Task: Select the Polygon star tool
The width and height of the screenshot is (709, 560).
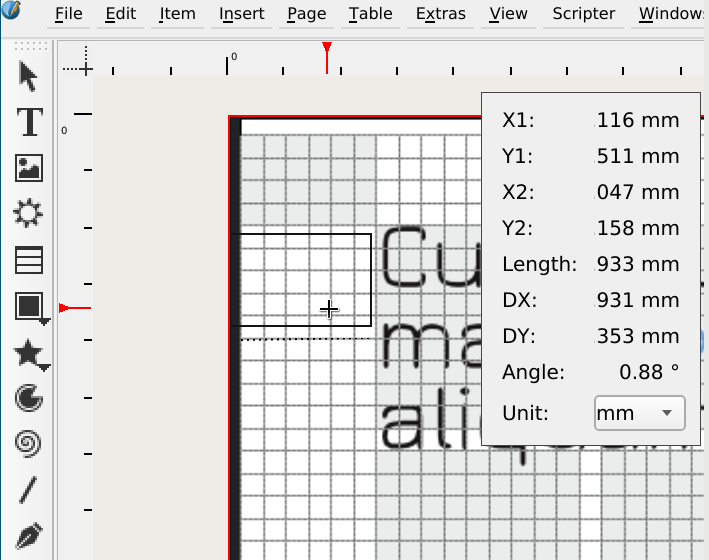Action: point(27,352)
